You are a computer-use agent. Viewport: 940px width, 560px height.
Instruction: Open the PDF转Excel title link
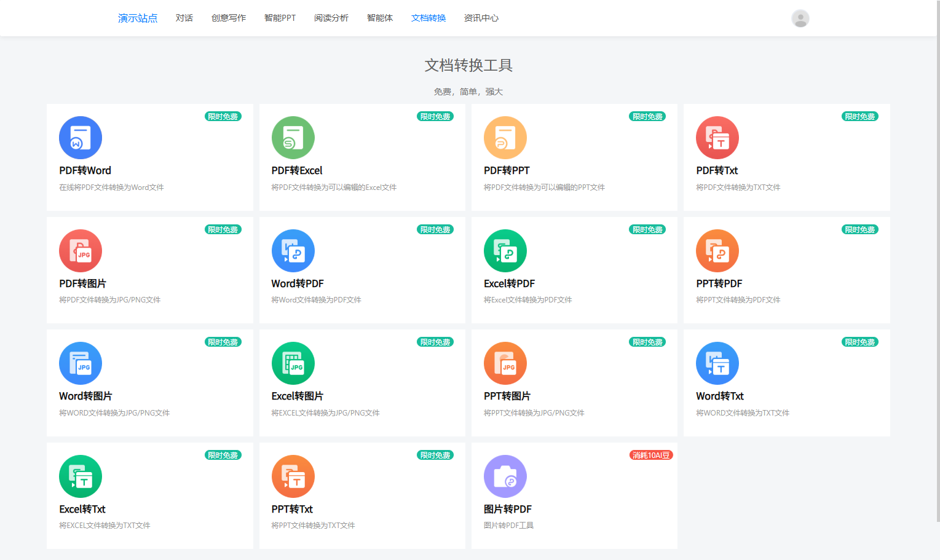click(x=297, y=170)
